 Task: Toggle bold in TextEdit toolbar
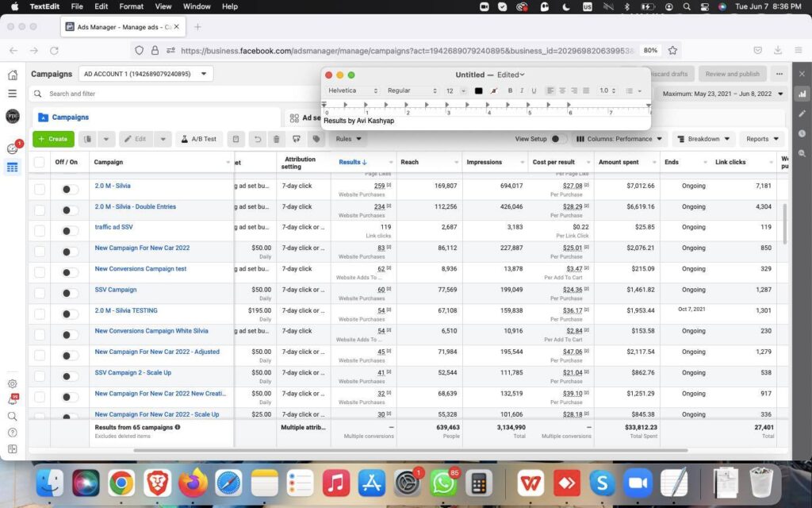tap(510, 90)
